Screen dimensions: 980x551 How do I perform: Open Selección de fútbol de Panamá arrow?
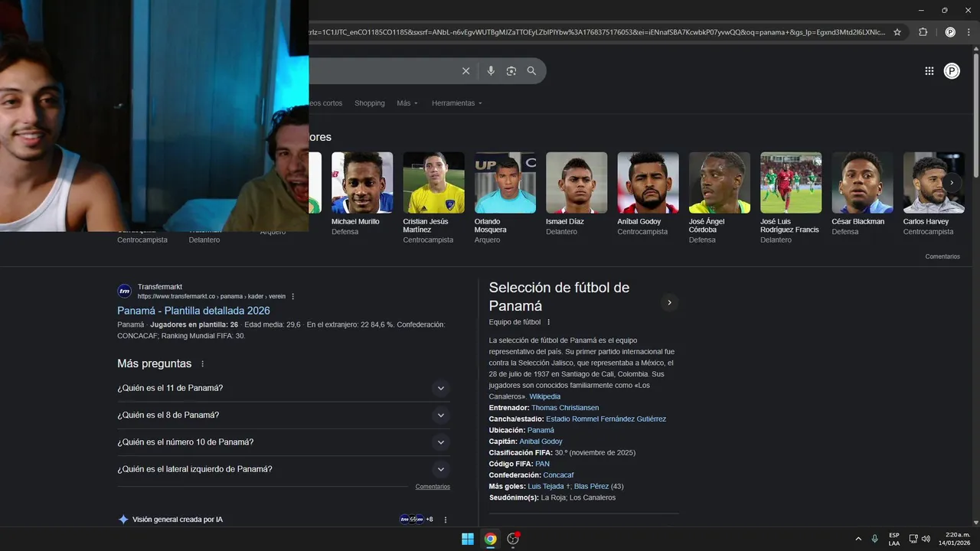(x=669, y=302)
